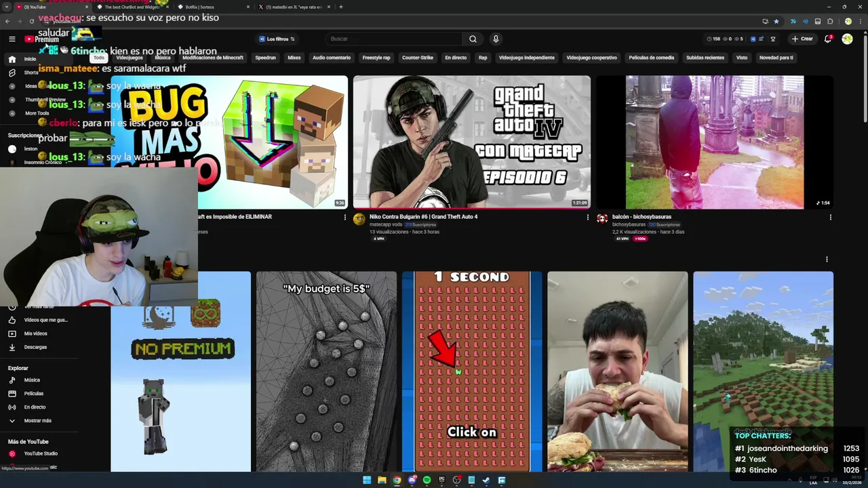
Task: Click the YouTube Premium logo
Action: (x=42, y=39)
